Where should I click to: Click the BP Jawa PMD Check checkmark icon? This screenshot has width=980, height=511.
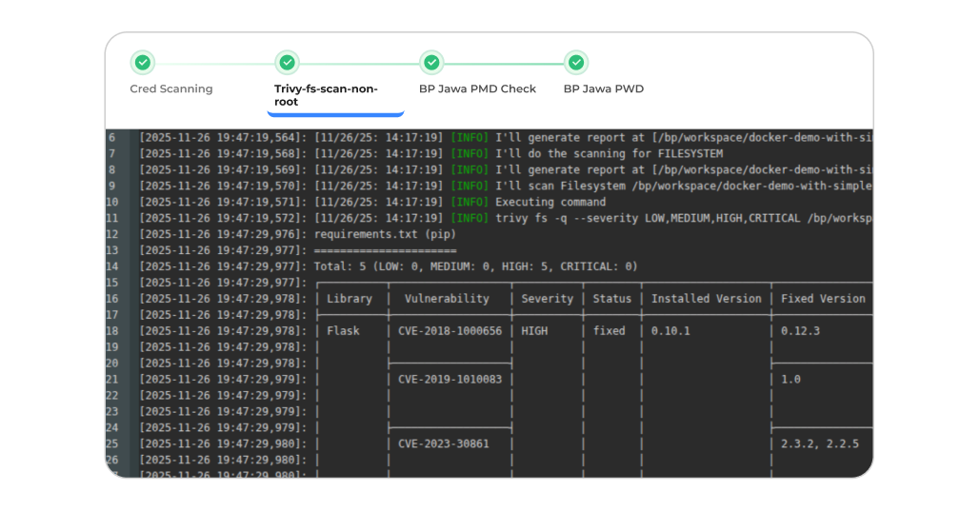point(431,63)
